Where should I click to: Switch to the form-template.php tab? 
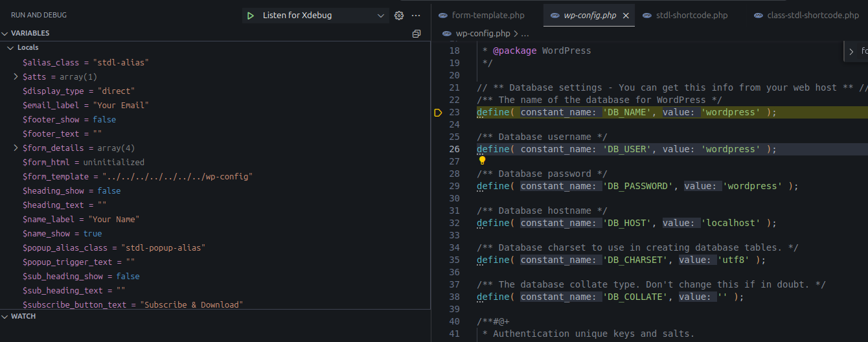pyautogui.click(x=488, y=16)
